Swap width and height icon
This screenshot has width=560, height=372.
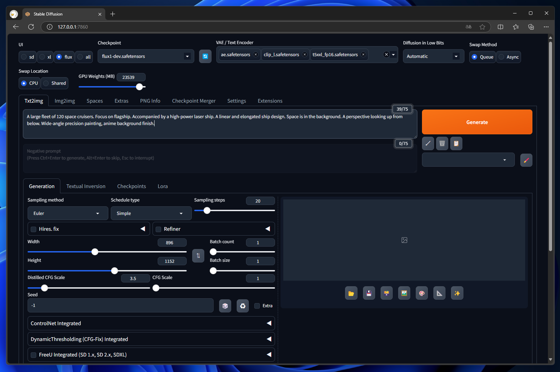[x=198, y=256]
